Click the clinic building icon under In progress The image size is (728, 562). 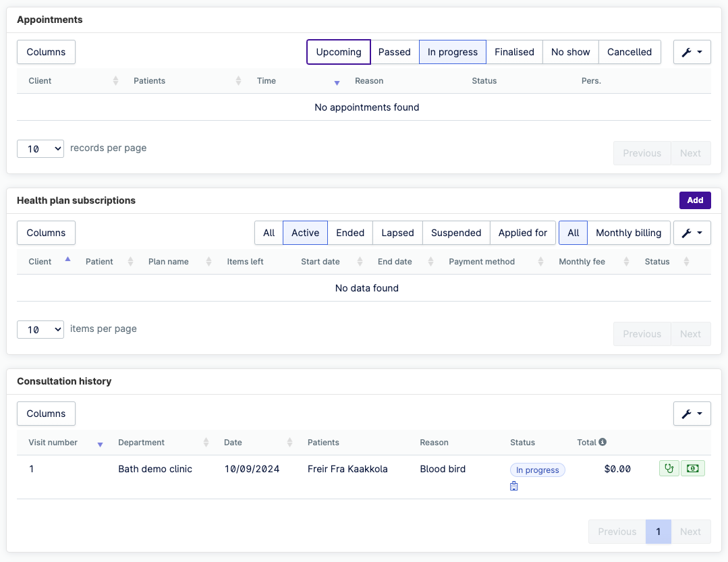click(x=514, y=486)
